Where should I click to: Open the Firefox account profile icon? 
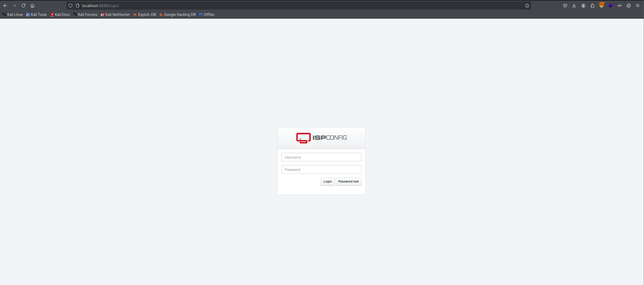point(583,6)
